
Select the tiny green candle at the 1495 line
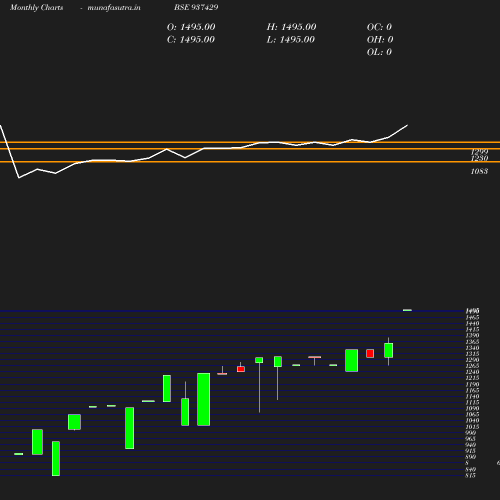[x=407, y=310]
